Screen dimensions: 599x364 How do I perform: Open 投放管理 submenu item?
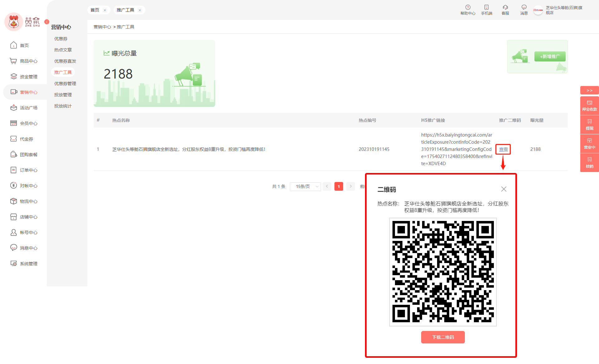(x=63, y=95)
